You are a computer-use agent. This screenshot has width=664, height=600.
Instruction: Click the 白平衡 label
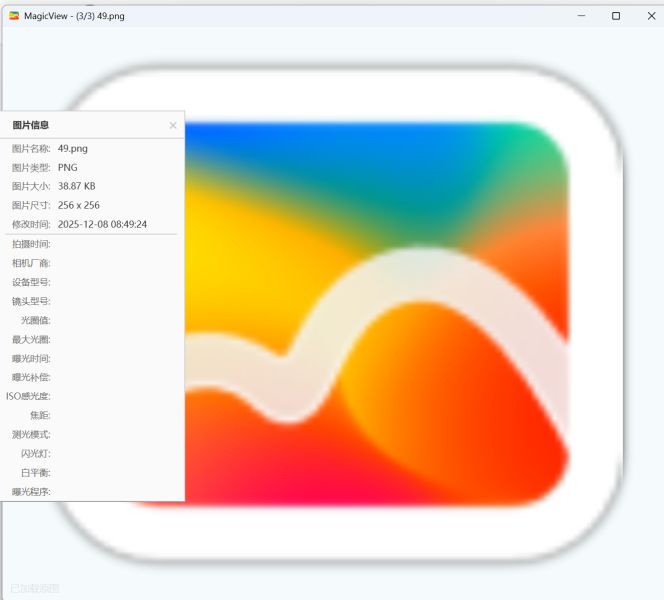coord(36,473)
